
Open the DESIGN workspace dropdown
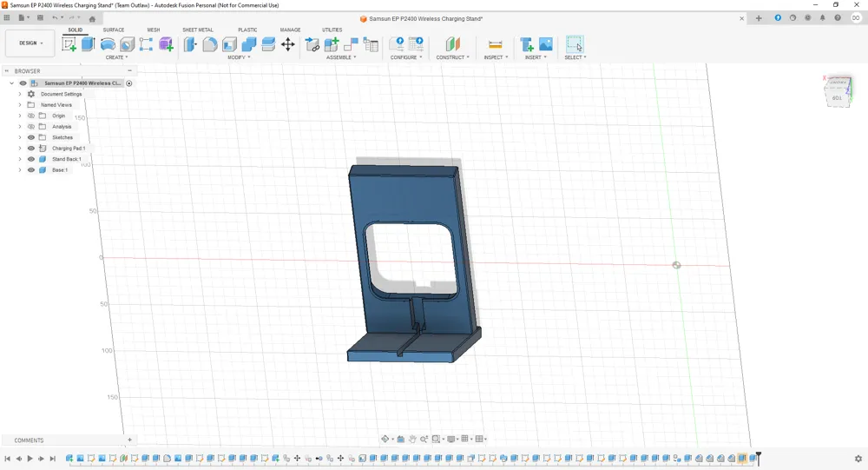tap(30, 43)
